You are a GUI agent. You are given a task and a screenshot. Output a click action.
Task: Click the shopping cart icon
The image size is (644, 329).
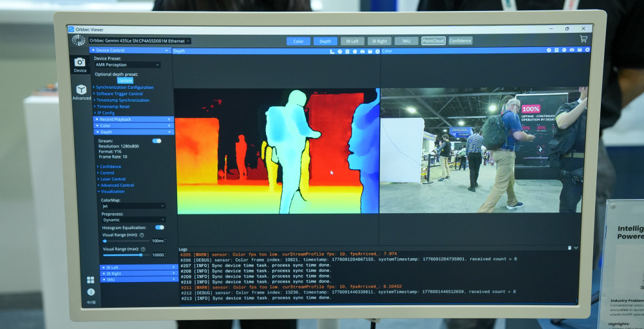(x=583, y=39)
